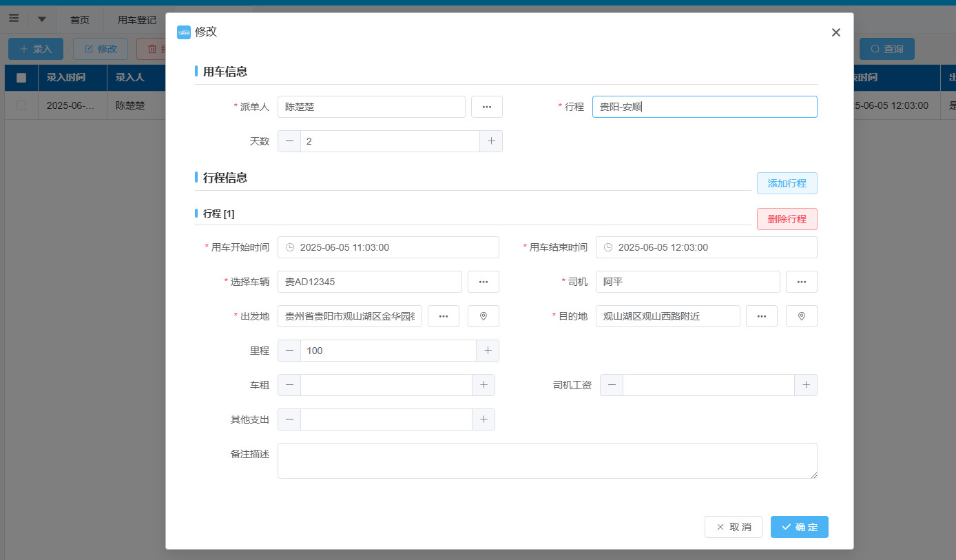
Task: Click into the 备注描述 text area
Action: click(x=547, y=461)
